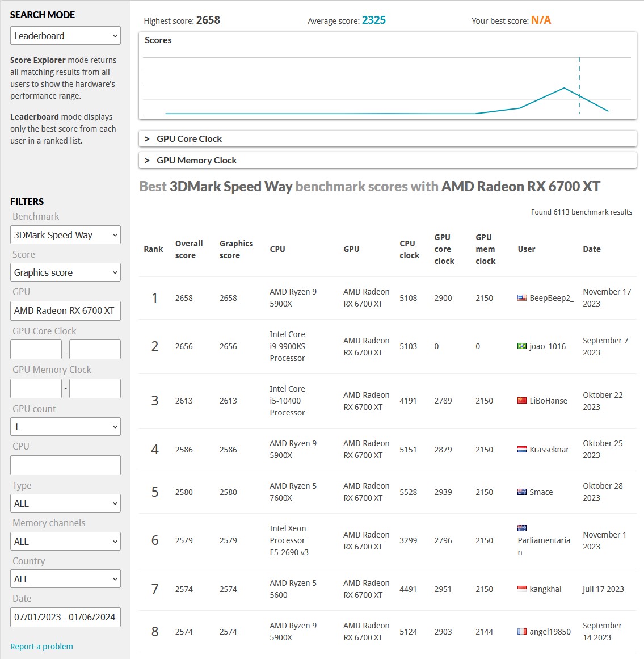
Task: Click the CPU clock value 5528
Action: (x=409, y=492)
